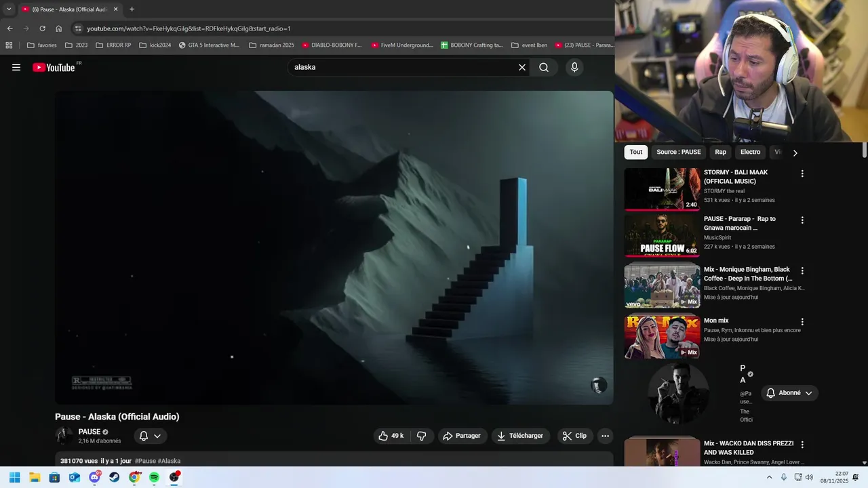Open volume control in system tray

tap(809, 477)
